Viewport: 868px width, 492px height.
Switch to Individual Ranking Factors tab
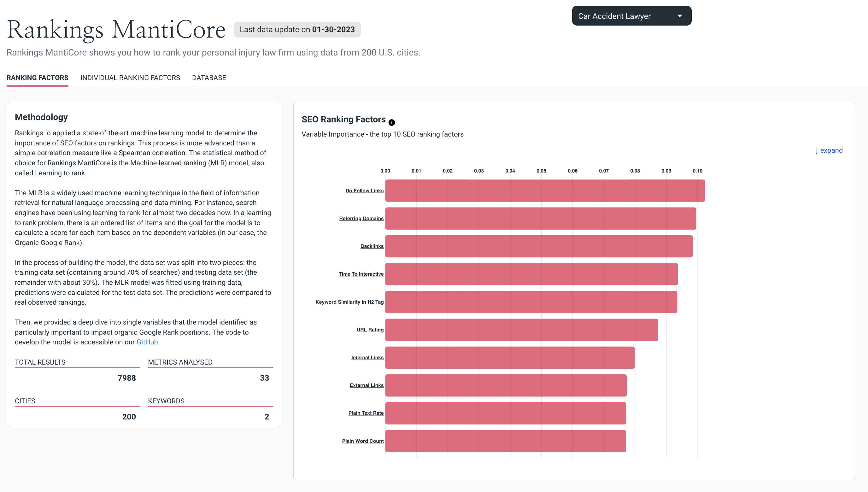[x=130, y=78]
